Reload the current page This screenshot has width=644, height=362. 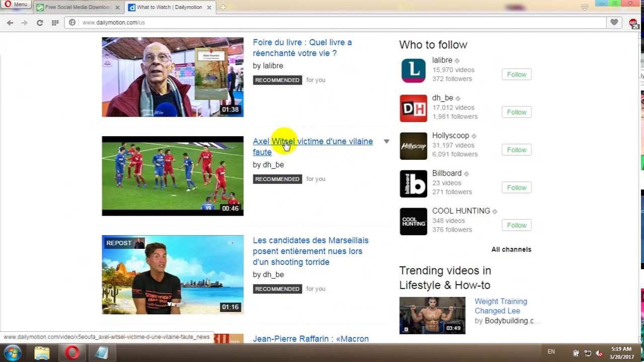click(x=40, y=23)
